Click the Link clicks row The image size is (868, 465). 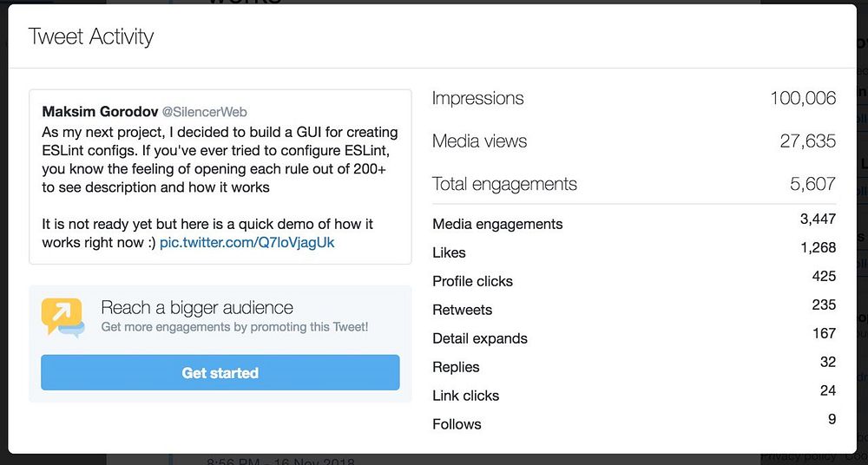click(634, 393)
